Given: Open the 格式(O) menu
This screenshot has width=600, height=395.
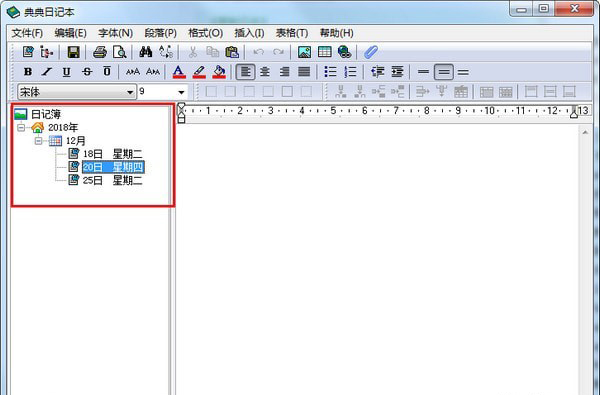Looking at the screenshot, I should click(x=205, y=33).
